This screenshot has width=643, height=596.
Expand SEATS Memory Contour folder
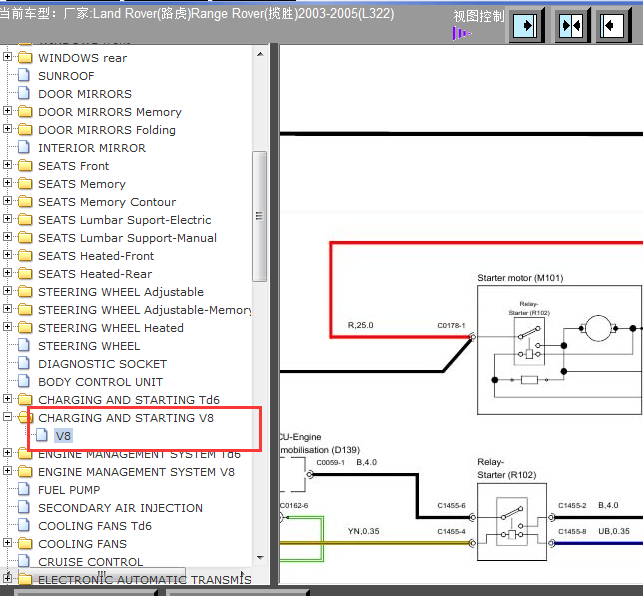(7, 201)
